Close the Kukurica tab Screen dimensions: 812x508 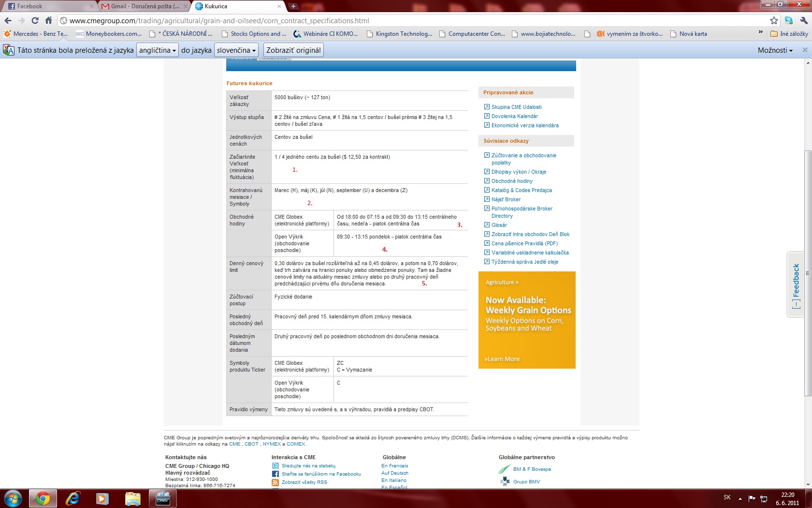point(279,6)
